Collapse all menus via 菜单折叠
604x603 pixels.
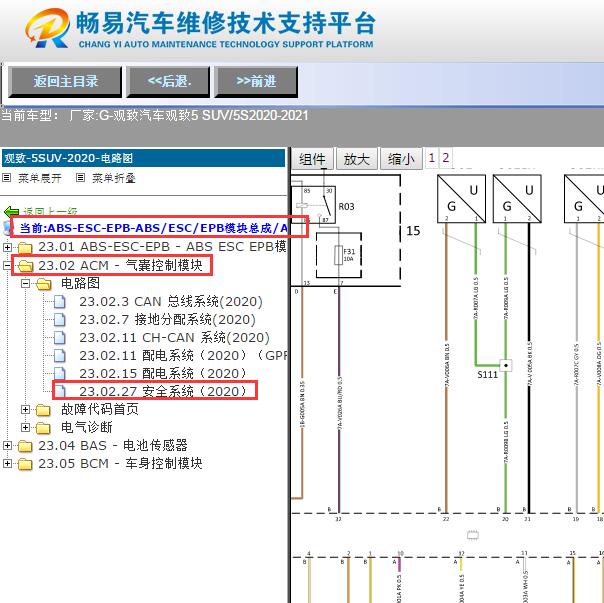click(x=114, y=178)
